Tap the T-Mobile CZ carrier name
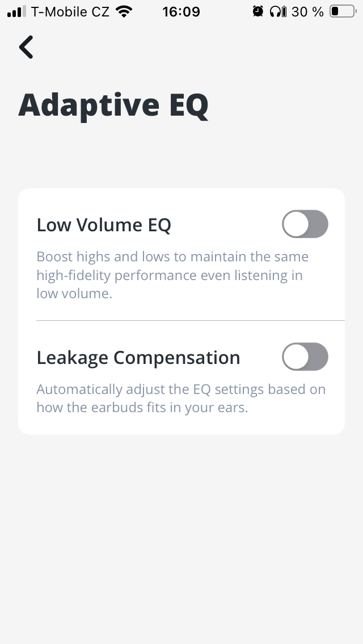The image size is (363, 644). click(70, 11)
